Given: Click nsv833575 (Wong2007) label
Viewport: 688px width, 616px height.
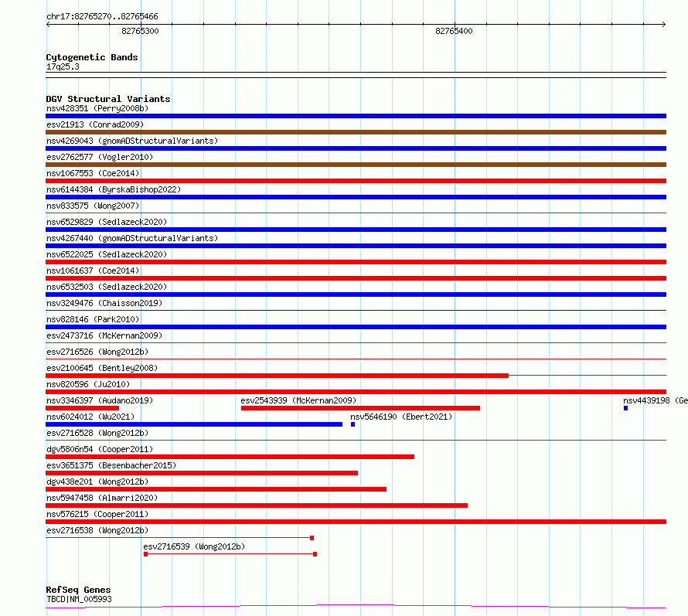Looking at the screenshot, I should (93, 206).
